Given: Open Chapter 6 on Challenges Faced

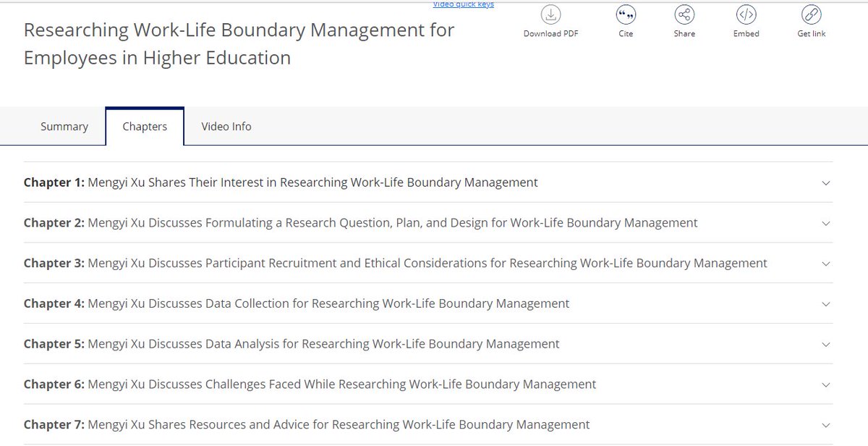Looking at the screenshot, I should click(x=428, y=385).
